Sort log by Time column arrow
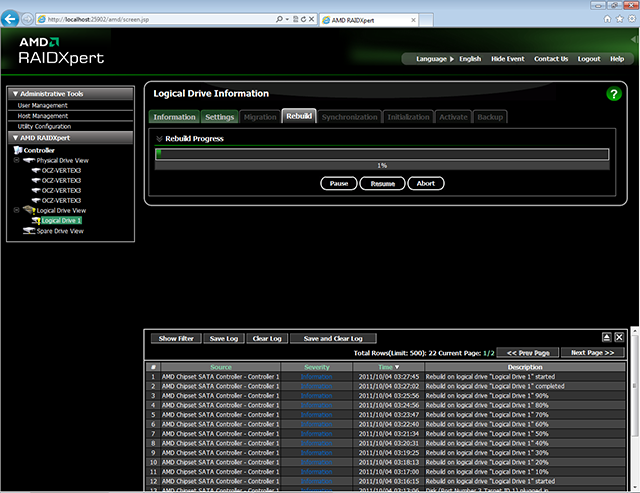 [397, 367]
